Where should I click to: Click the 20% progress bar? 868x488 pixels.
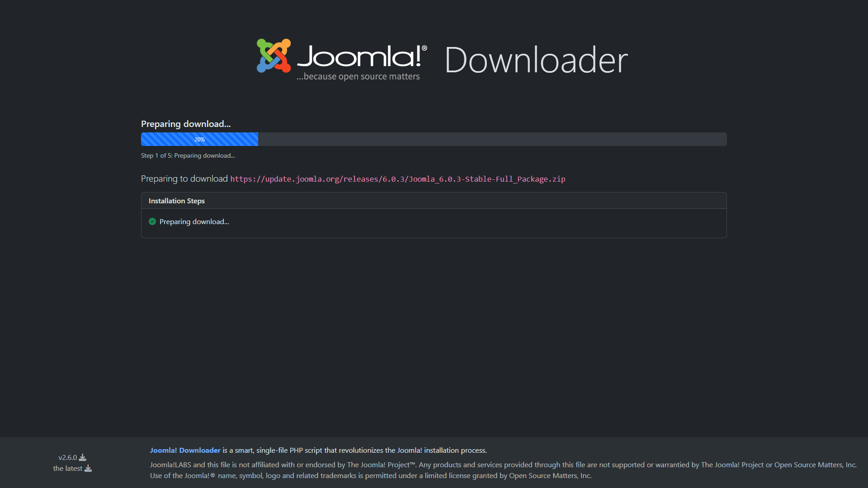(199, 139)
